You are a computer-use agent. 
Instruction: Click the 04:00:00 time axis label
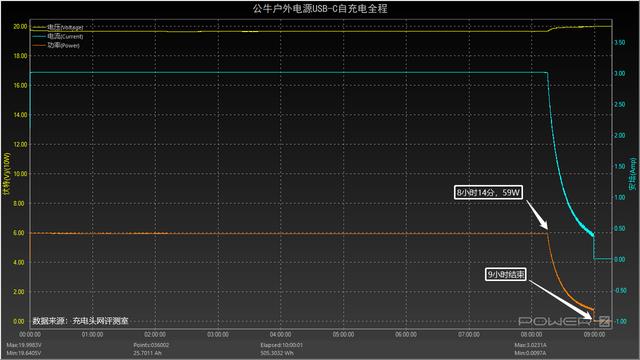click(281, 335)
